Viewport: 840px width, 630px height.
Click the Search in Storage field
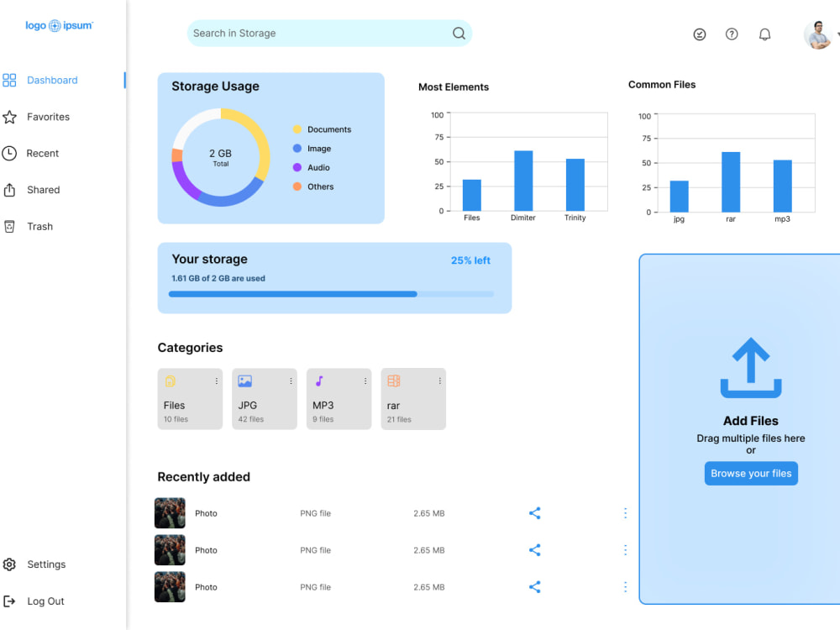pos(329,34)
